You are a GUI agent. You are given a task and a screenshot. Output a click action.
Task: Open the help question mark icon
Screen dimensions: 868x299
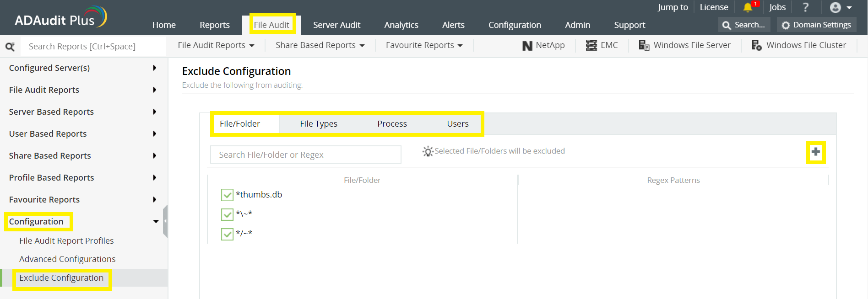point(805,7)
